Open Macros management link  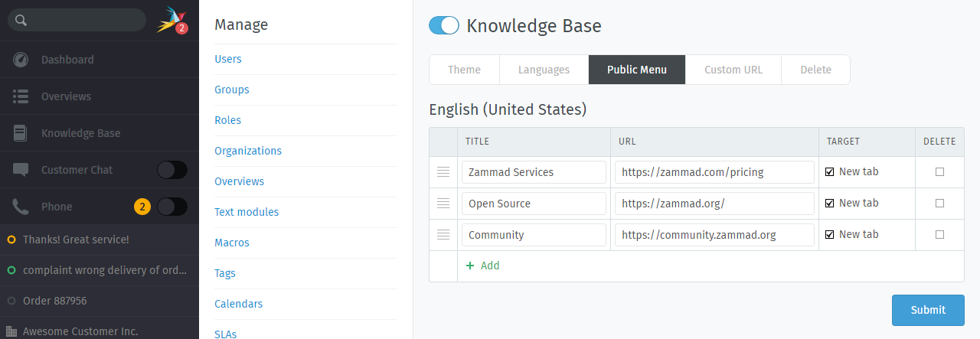click(x=232, y=243)
